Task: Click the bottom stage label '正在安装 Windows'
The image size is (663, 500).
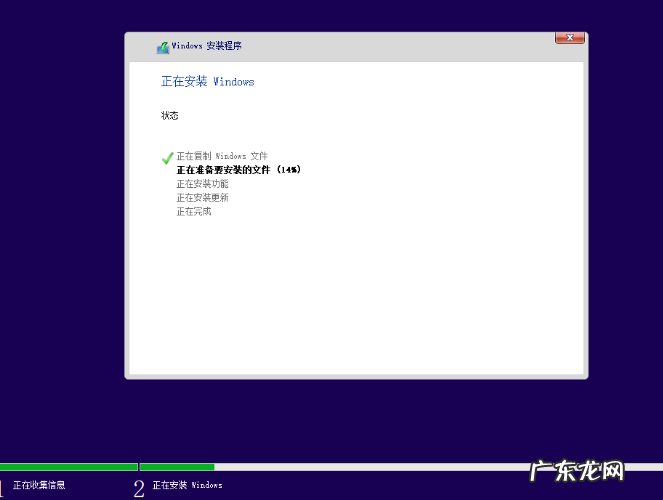Action: pyautogui.click(x=187, y=485)
